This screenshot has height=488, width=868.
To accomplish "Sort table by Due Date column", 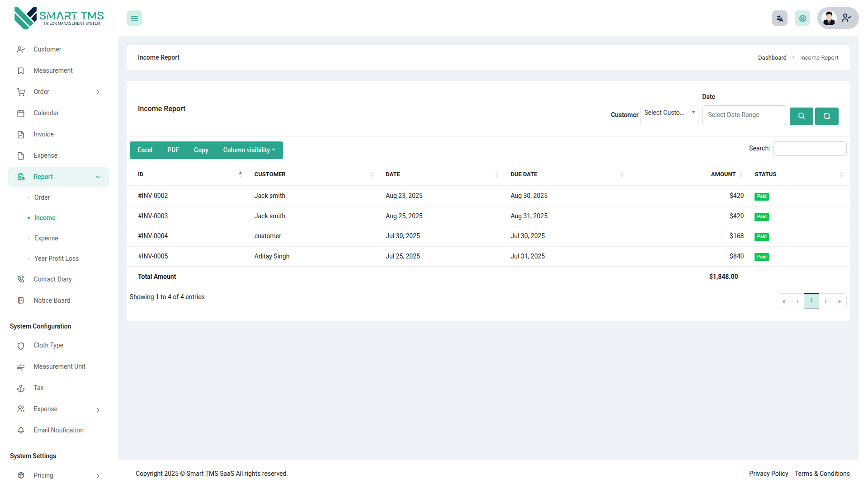I will [x=565, y=174].
